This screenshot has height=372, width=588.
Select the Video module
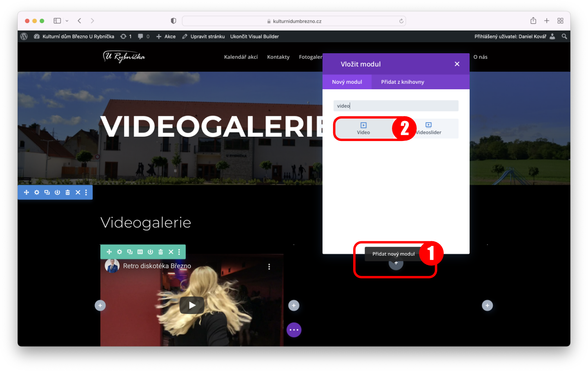pyautogui.click(x=363, y=128)
